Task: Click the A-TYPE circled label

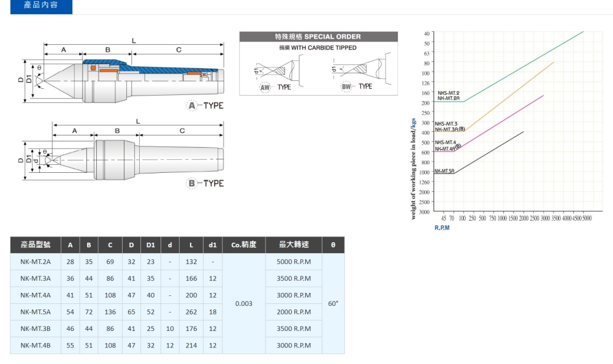Action: click(x=205, y=106)
